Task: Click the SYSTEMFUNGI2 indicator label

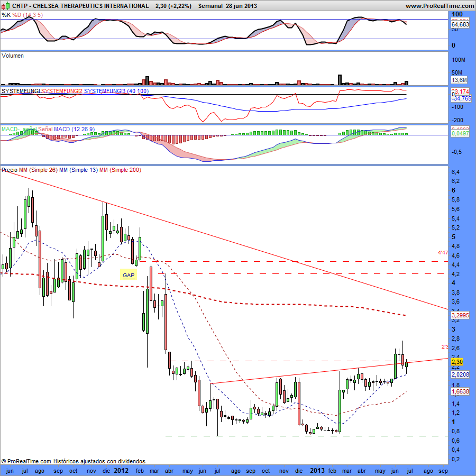Action: (62, 91)
